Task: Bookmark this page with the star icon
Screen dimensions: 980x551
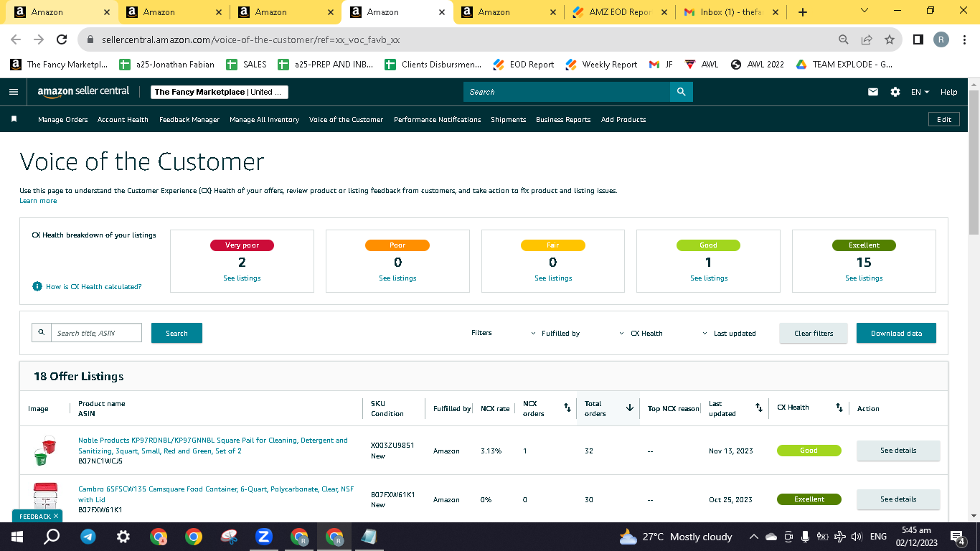Action: click(890, 40)
